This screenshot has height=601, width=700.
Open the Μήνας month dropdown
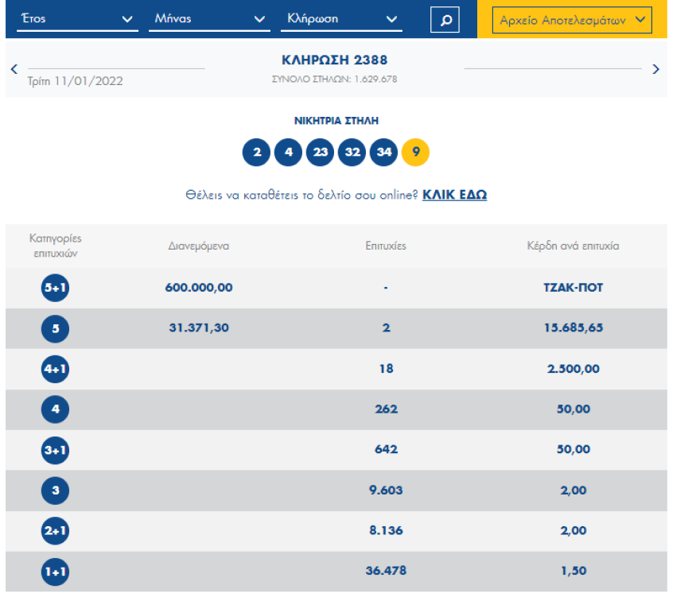tap(209, 19)
